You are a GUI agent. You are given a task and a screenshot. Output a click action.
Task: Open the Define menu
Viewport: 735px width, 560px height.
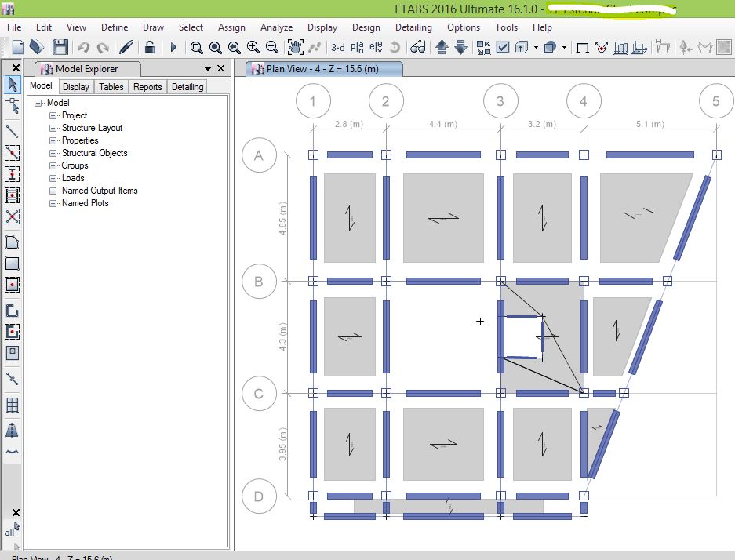tap(115, 27)
